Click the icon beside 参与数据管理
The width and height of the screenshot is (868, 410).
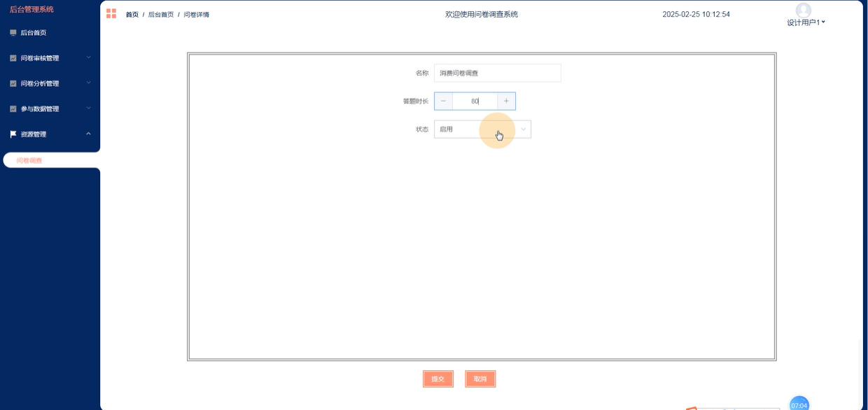click(x=13, y=108)
